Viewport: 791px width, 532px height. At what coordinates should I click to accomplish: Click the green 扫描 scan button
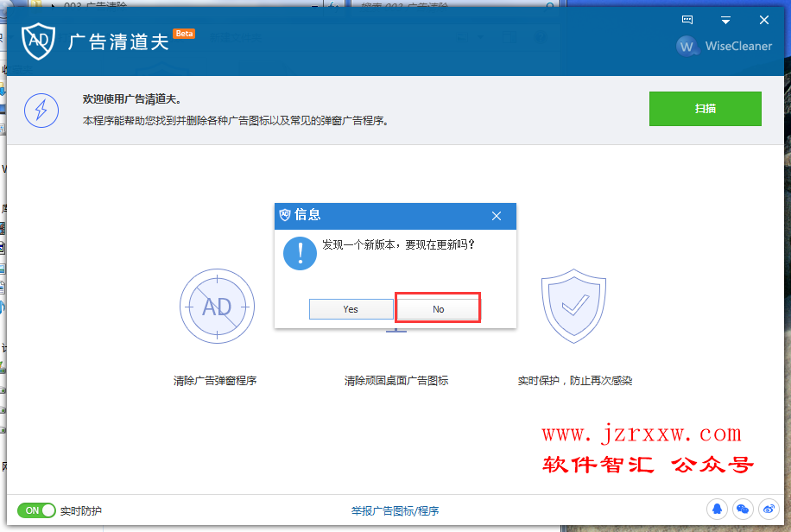706,109
